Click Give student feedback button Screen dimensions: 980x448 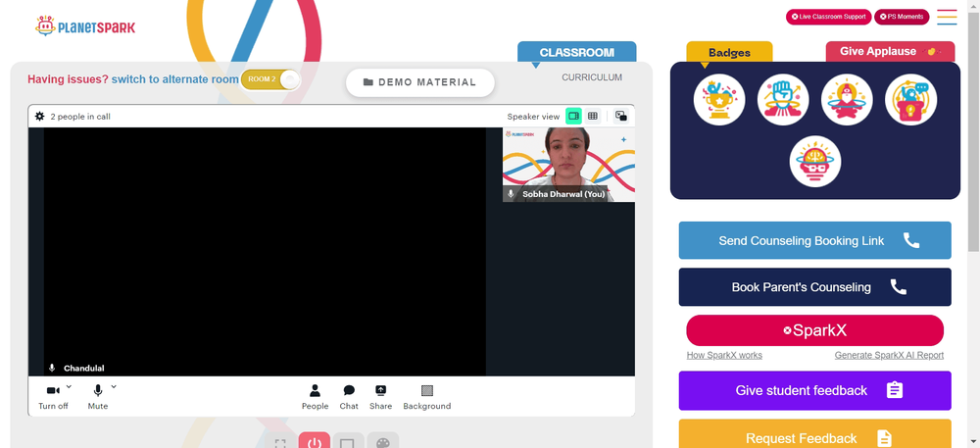[815, 390]
